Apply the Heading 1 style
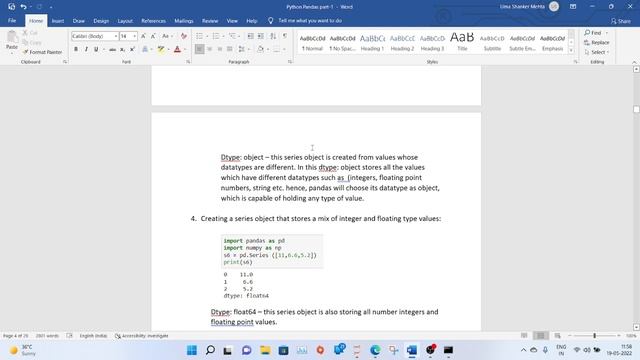This screenshot has height=360, width=640. (x=372, y=42)
